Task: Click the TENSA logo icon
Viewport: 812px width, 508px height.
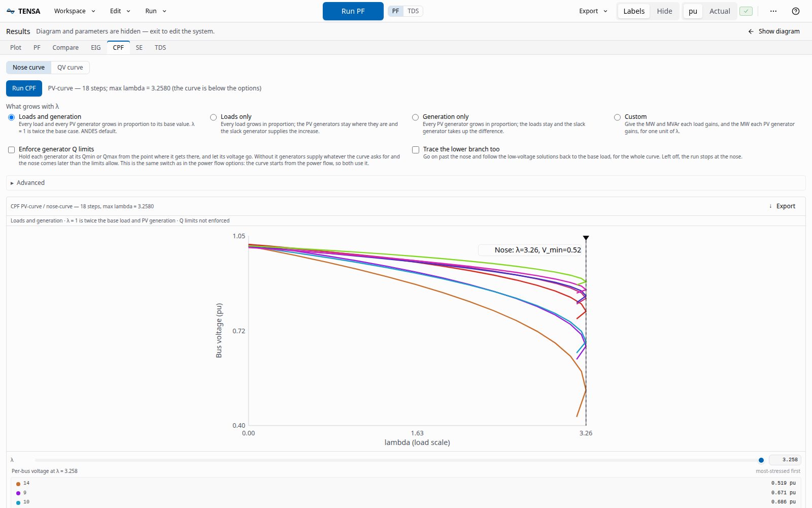Action: pos(11,11)
